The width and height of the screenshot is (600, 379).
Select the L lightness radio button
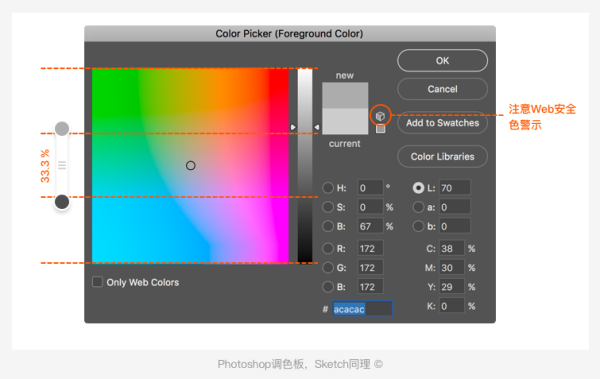[419, 188]
